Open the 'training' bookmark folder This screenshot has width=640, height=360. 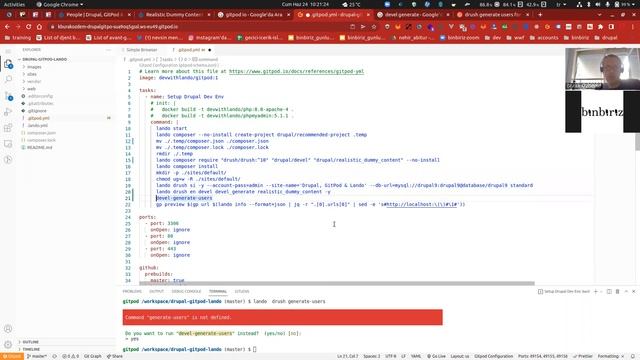coord(18,38)
